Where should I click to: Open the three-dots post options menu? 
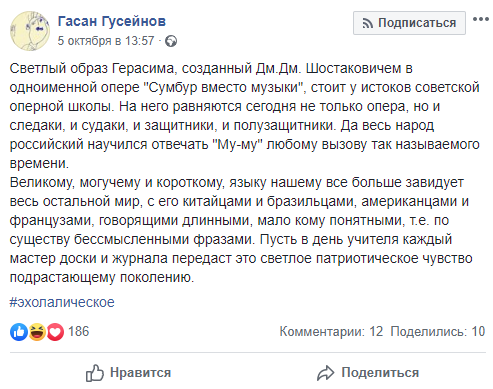coord(481,19)
